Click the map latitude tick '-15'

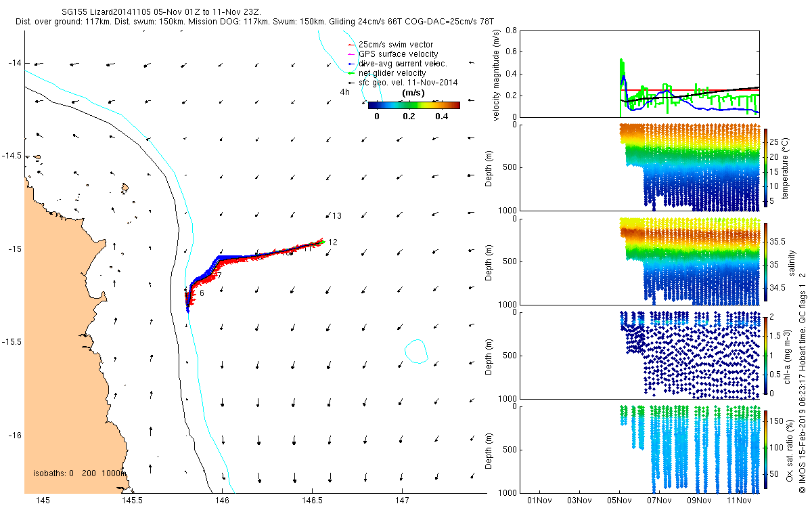pos(15,249)
